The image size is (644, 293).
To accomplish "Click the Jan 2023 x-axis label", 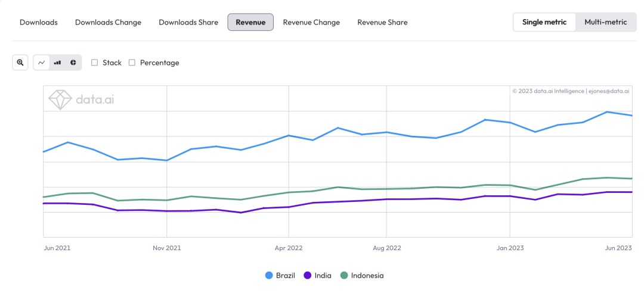I will (x=509, y=248).
